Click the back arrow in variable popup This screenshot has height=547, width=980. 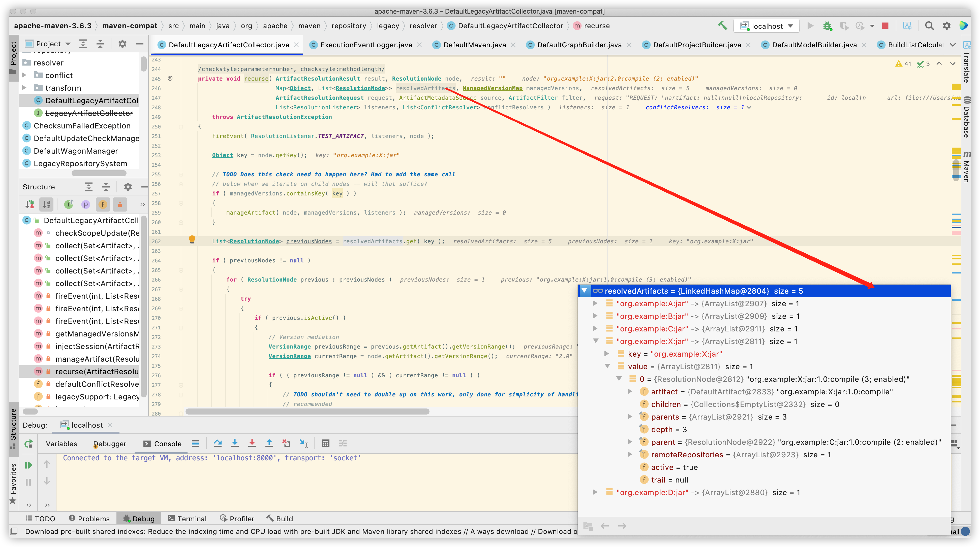[604, 526]
